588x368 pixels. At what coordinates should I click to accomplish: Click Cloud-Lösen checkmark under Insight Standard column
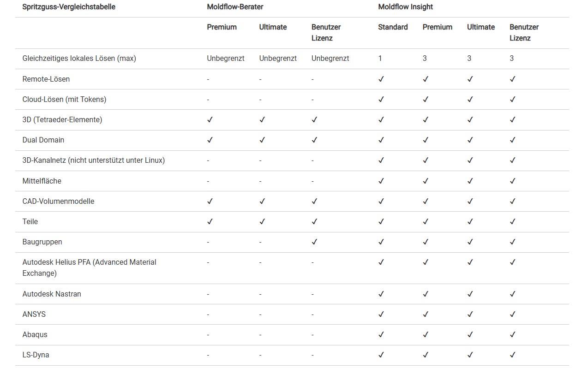(x=381, y=99)
